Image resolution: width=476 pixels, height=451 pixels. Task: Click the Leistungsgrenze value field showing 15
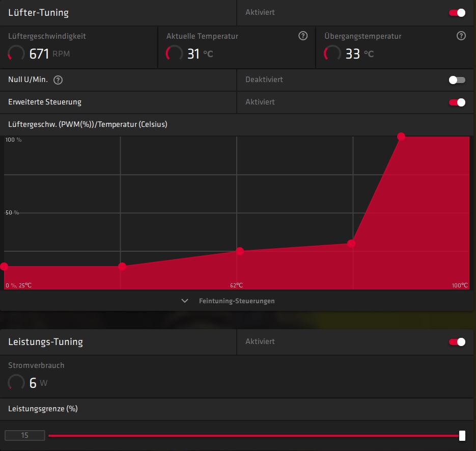point(25,436)
